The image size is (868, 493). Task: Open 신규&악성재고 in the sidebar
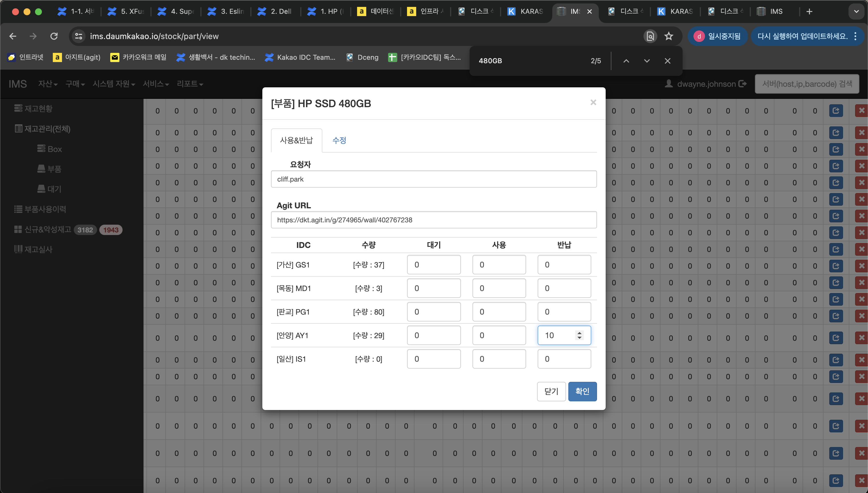(42, 229)
